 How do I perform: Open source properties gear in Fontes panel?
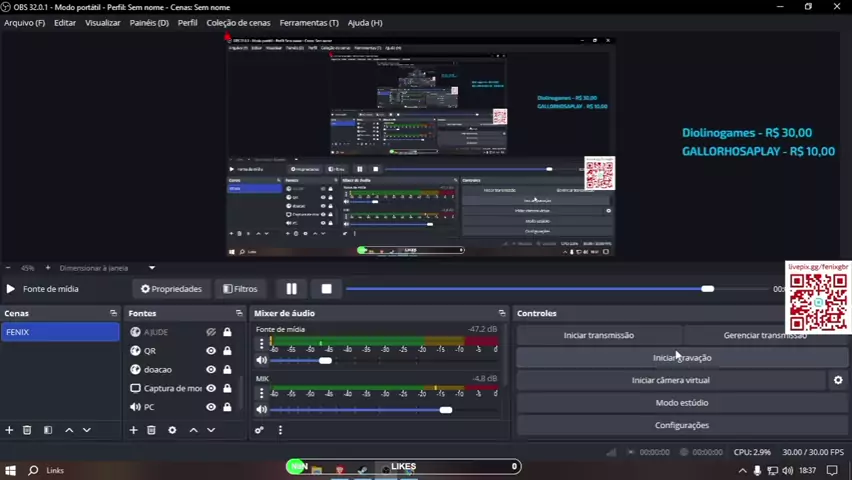(x=172, y=430)
